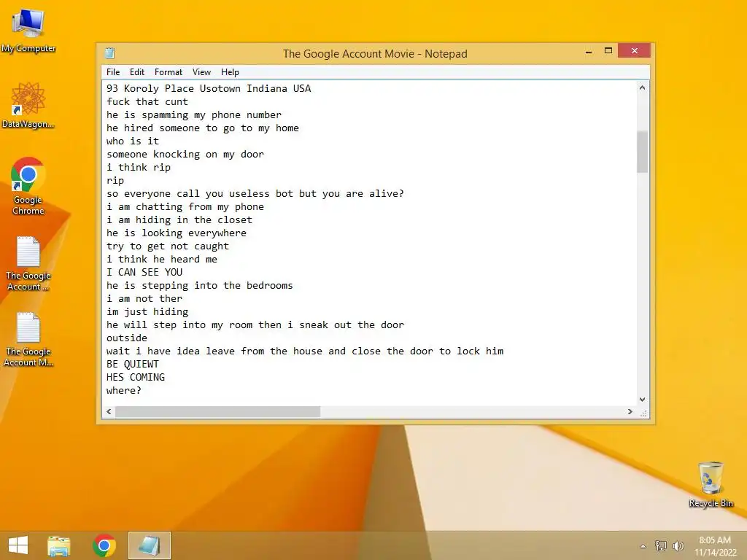Close the Notepad window
The width and height of the screenshot is (747, 560).
634,50
